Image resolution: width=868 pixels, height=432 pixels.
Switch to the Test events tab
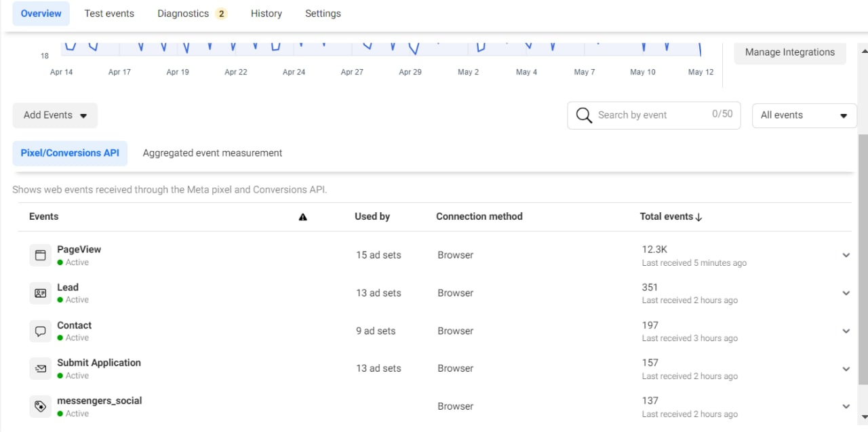pyautogui.click(x=109, y=14)
